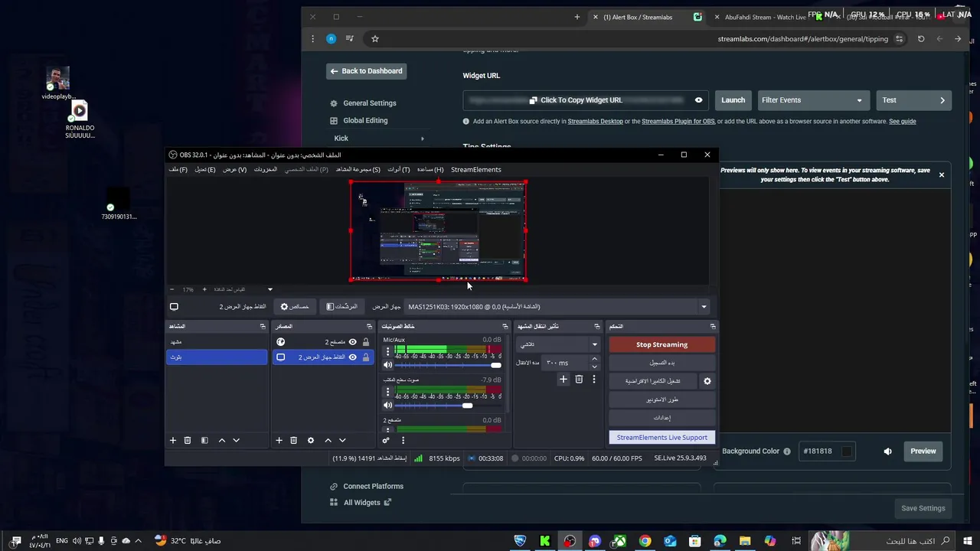
Task: Open transition three-dot options
Action: click(x=593, y=379)
